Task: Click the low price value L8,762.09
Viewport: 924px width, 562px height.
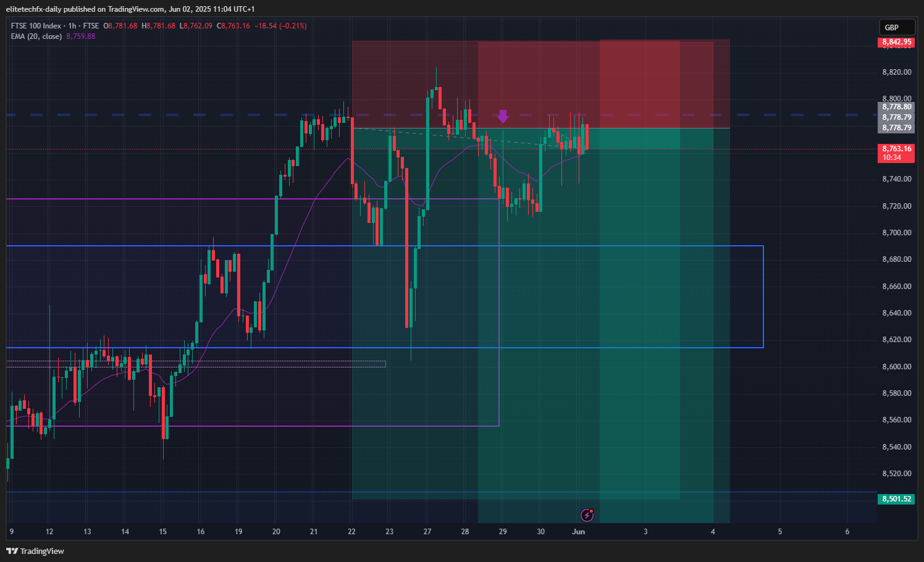Action: (x=196, y=26)
